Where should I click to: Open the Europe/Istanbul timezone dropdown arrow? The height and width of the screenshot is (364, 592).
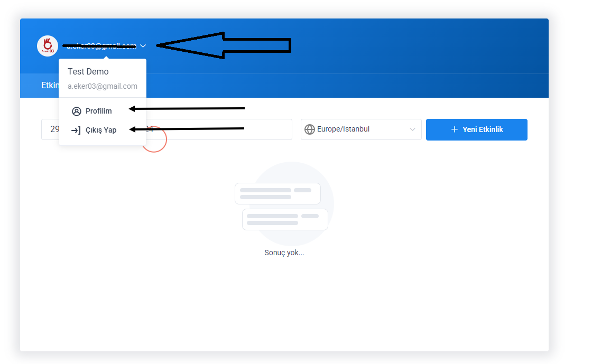pos(412,129)
